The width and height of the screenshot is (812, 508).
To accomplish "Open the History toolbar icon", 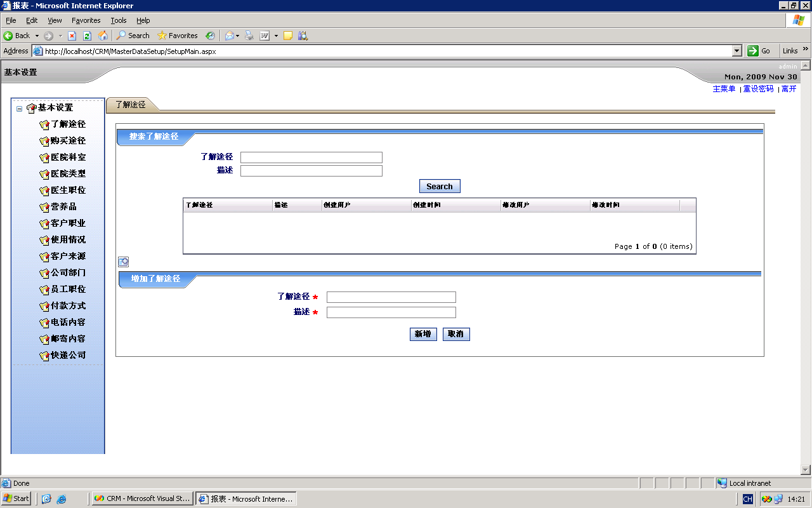I will pos(209,36).
